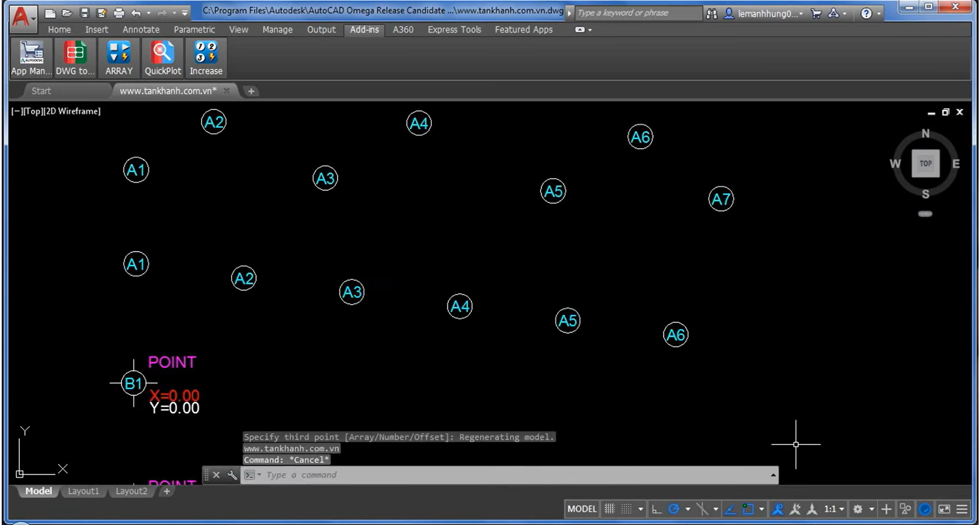
Task: Toggle polar tracking in status bar
Action: [x=674, y=509]
